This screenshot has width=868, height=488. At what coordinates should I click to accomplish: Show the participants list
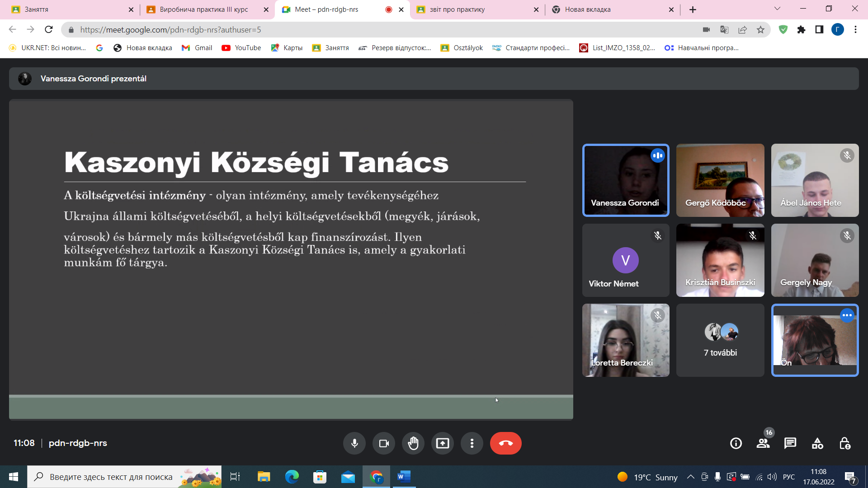[x=763, y=443]
